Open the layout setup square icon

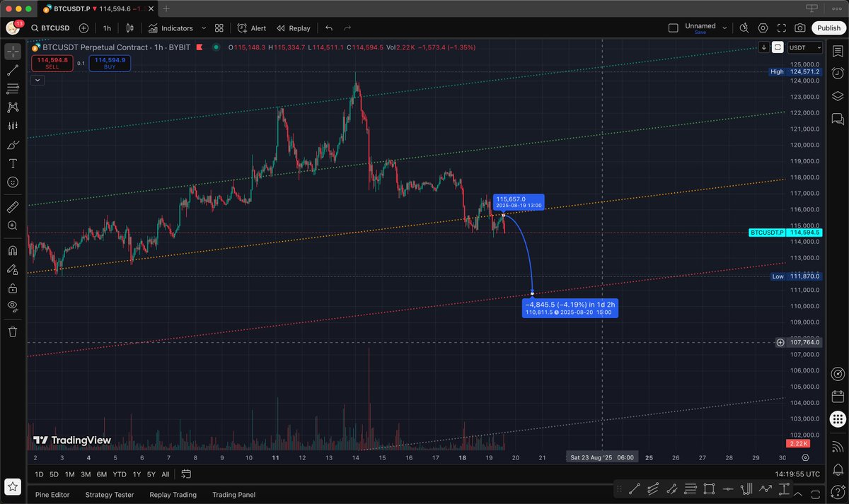674,28
